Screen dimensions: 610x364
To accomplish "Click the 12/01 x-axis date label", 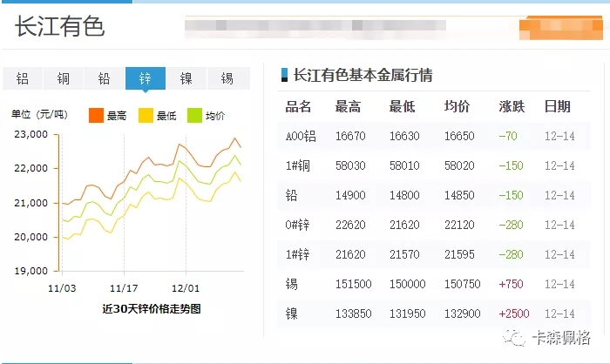I will pos(186,288).
